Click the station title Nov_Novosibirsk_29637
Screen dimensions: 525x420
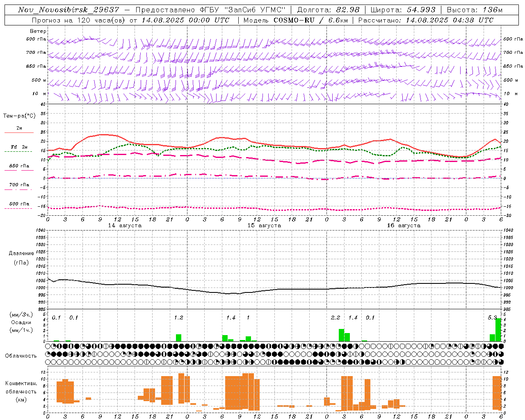[68, 10]
